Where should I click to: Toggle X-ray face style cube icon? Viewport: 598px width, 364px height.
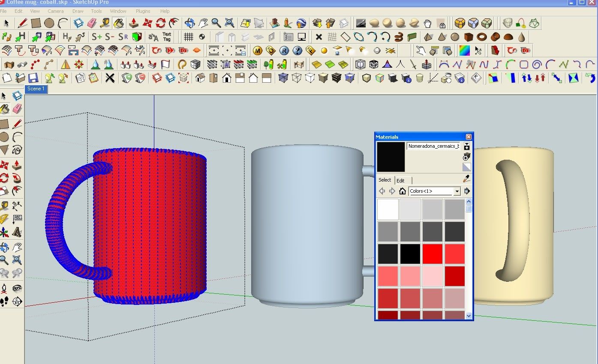click(x=283, y=78)
